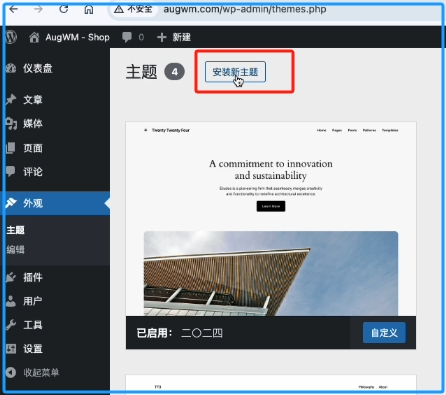This screenshot has width=446, height=395.
Task: Click the plus icon next to 新建
Action: tap(162, 37)
